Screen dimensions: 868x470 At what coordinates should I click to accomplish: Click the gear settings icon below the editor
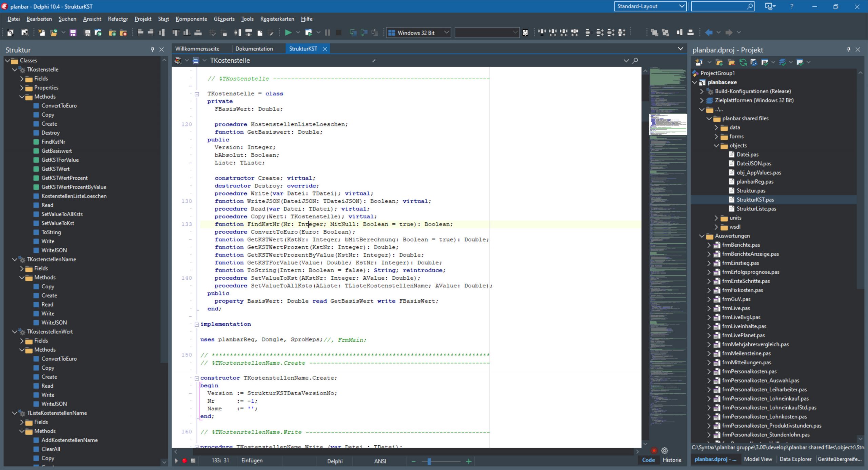[x=665, y=450]
